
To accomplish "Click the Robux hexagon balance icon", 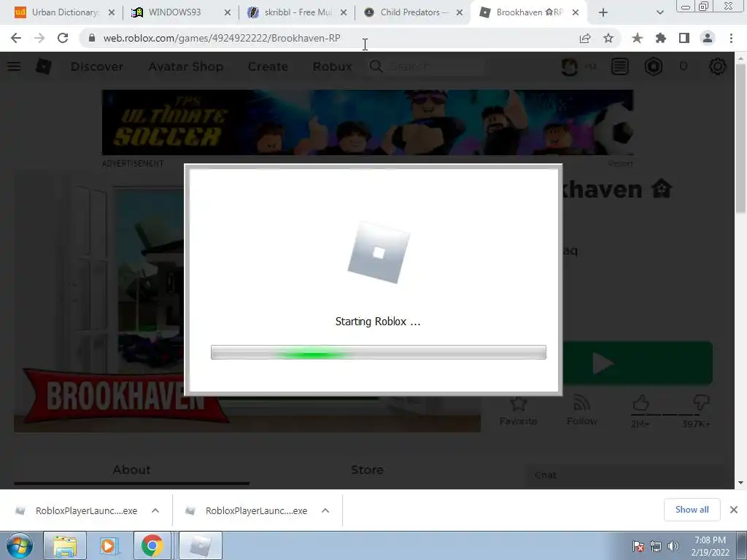I will pos(654,66).
